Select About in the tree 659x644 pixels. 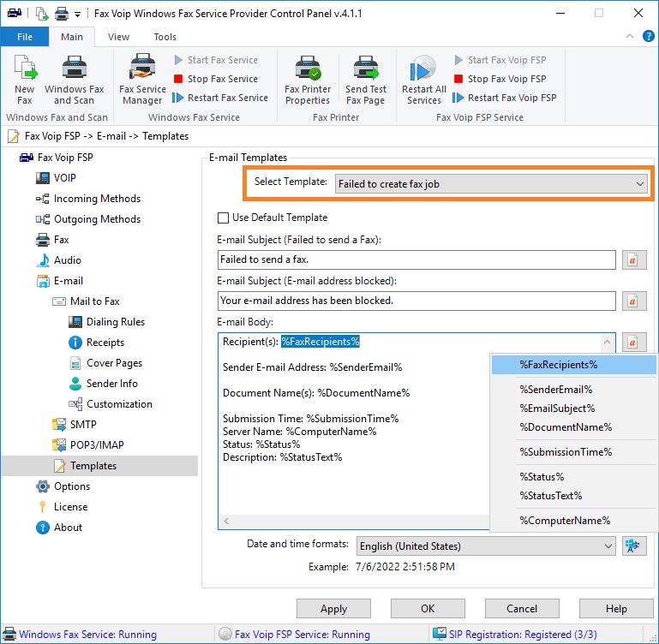(x=60, y=528)
